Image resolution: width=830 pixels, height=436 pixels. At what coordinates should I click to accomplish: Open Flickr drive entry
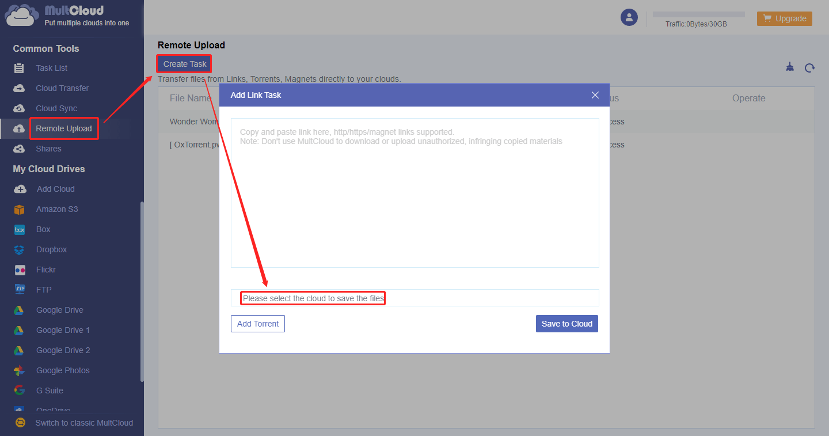coord(46,269)
